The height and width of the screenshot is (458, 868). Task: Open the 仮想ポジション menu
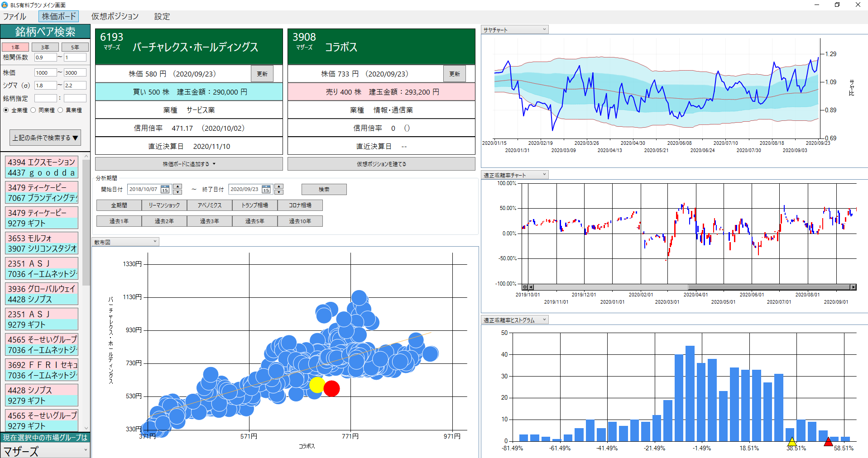coord(115,16)
